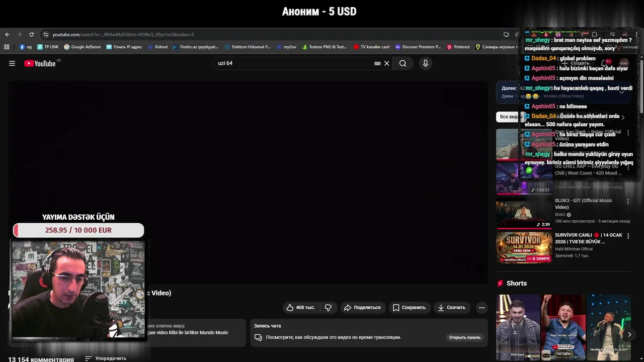This screenshot has width=644, height=362.
Task: Click the black video player area
Action: coord(248,183)
